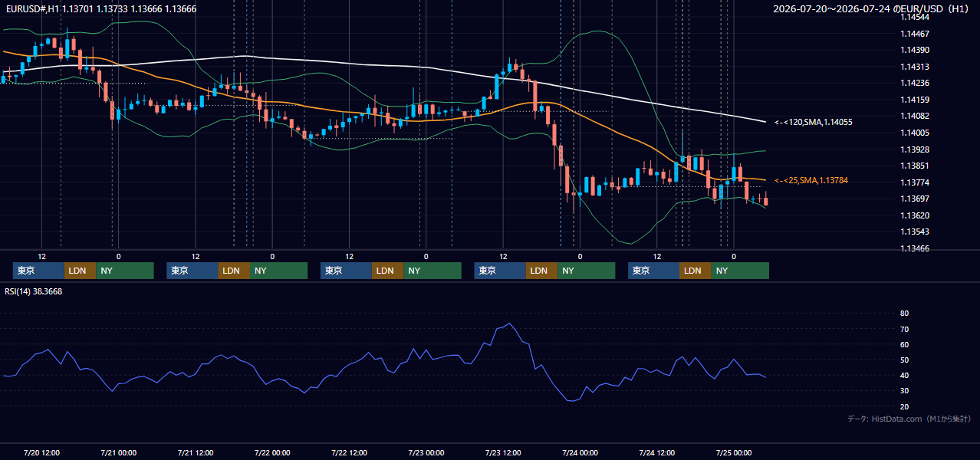Click price axis label 1.14236

[x=915, y=83]
